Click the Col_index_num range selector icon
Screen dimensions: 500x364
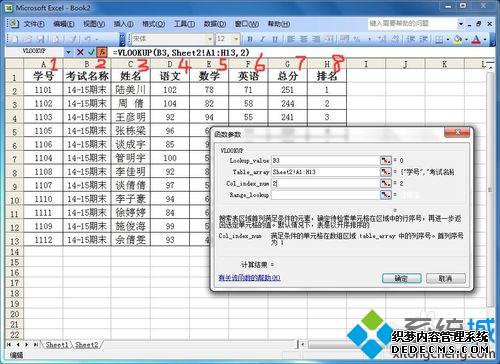pos(386,183)
